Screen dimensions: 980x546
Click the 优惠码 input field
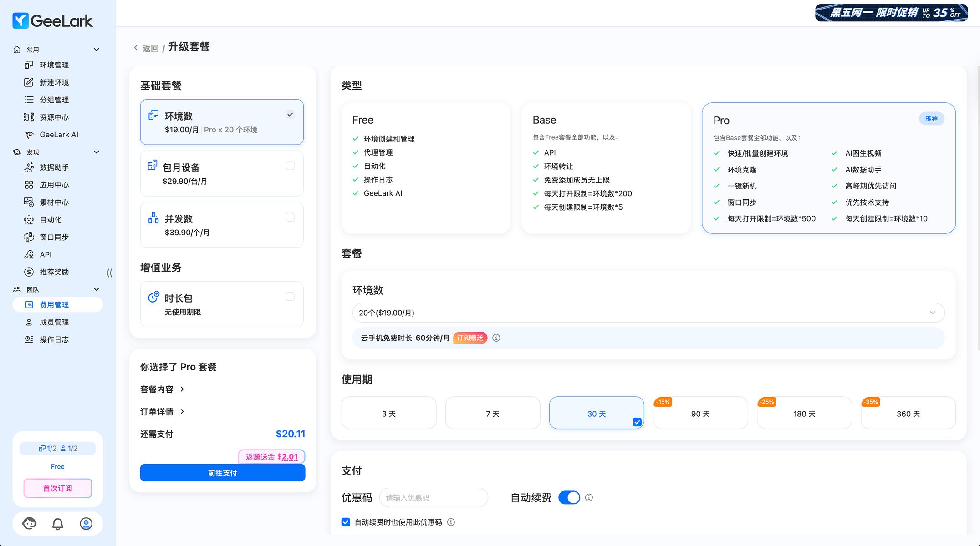[x=433, y=498]
